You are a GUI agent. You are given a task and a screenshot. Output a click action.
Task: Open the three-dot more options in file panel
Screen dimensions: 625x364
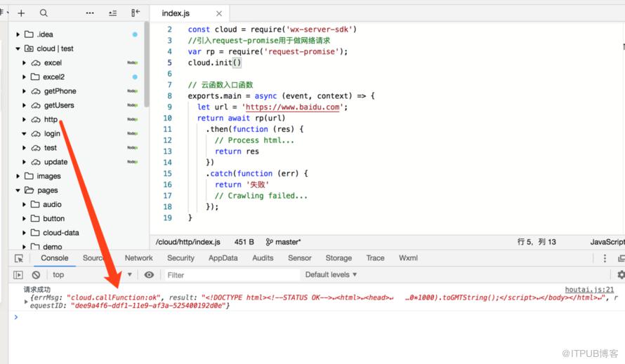90,13
